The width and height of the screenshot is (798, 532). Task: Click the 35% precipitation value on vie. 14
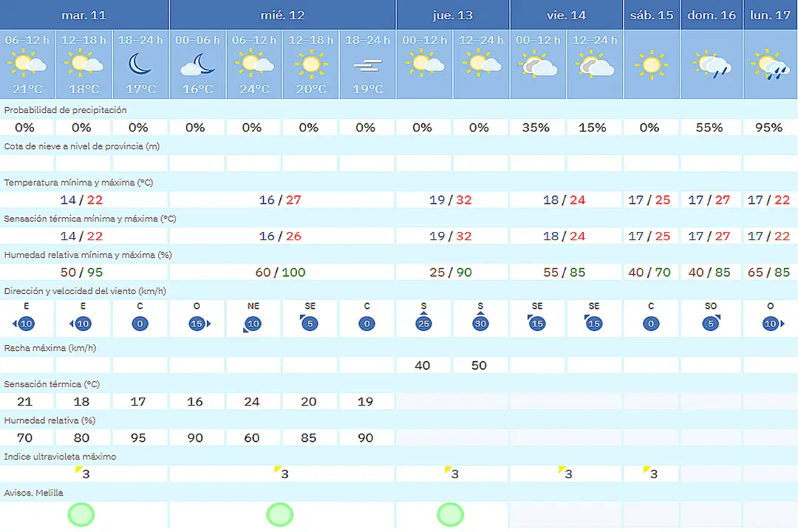[536, 127]
